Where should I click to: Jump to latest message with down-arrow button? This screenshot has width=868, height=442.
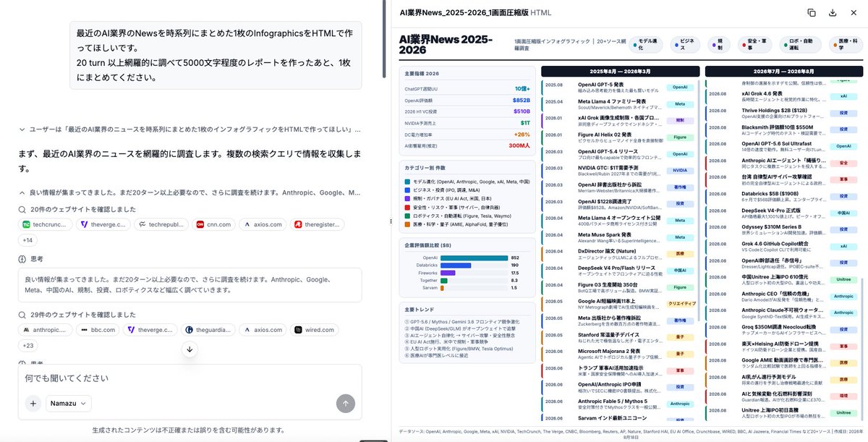click(x=190, y=349)
